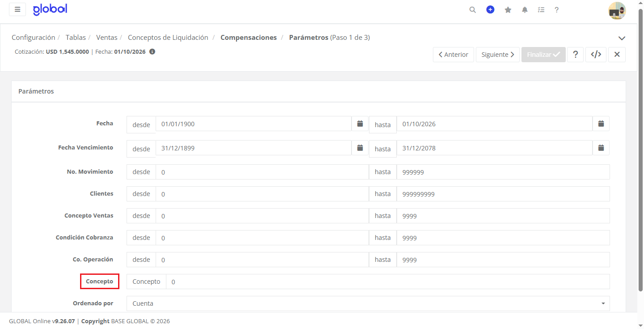This screenshot has height=329, width=644.
Task: Go to Tablas breadcrumb
Action: [x=76, y=38]
